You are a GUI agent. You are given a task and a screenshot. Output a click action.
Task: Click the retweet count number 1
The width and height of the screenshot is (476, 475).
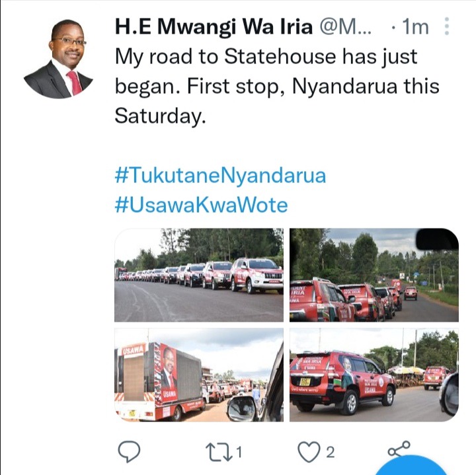coord(239,452)
